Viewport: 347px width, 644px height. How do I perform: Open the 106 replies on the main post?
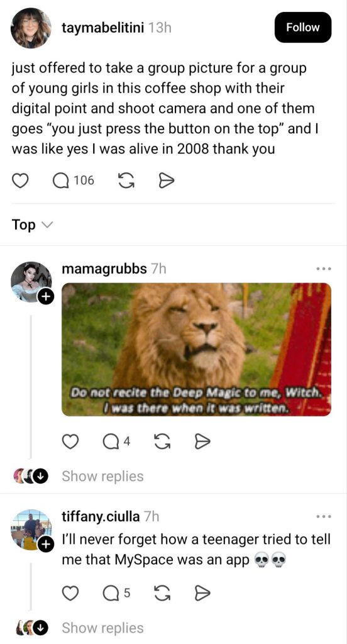point(74,180)
